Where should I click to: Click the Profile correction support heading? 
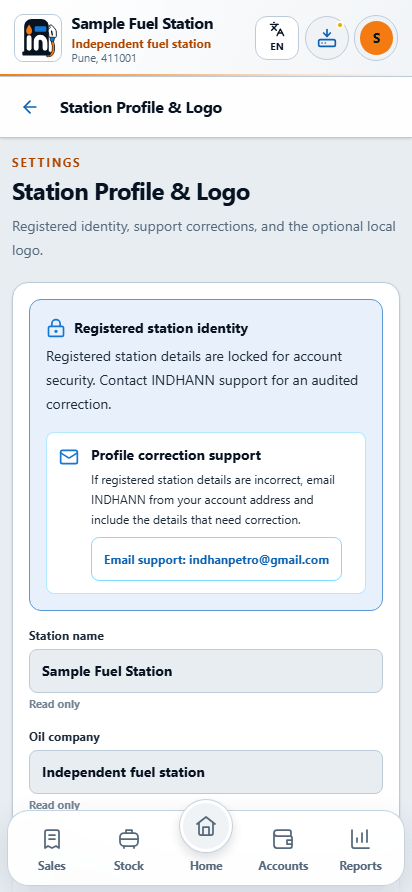[176, 455]
